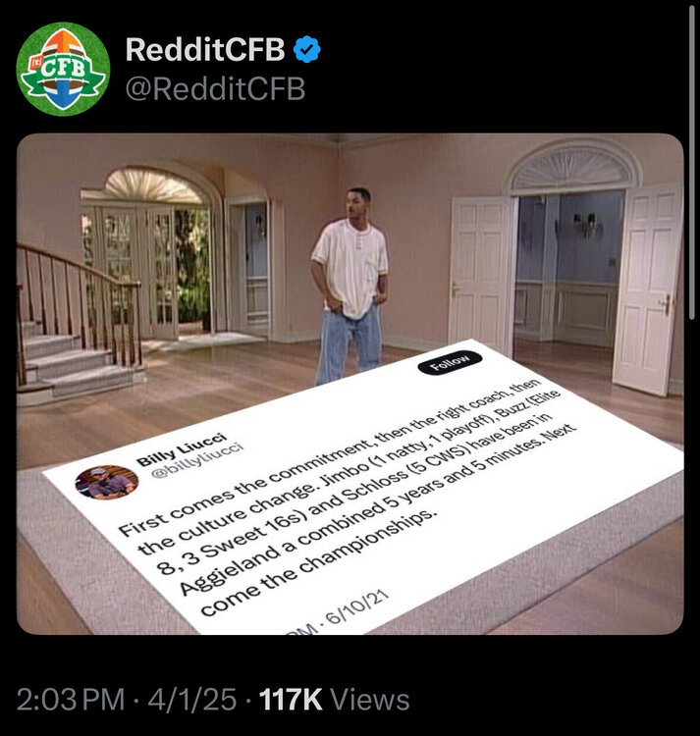Click the 2:03 PM timestamp
Viewport: 700px width, 736px height.
71,700
